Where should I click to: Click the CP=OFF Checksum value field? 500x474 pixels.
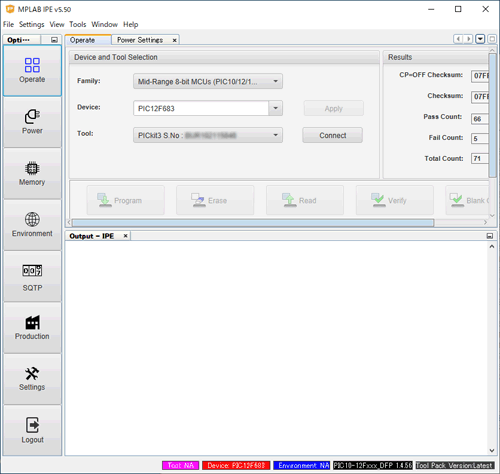tap(480, 76)
